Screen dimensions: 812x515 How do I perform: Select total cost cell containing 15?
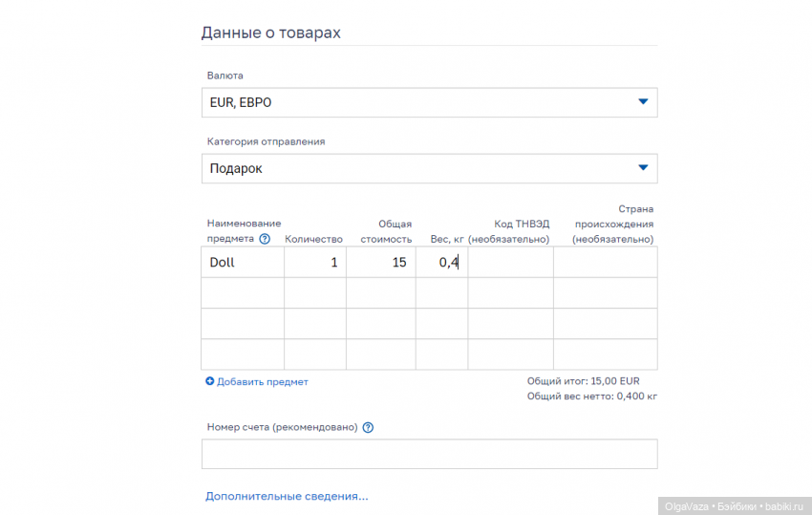[380, 262]
